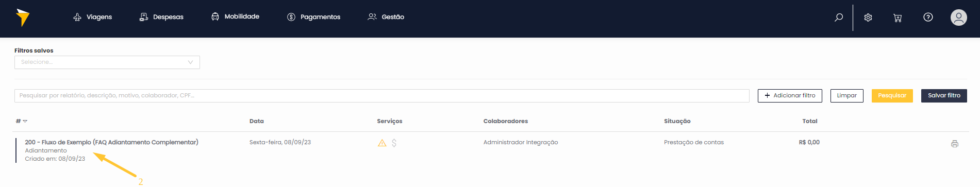Open the shopping cart icon

point(898,18)
